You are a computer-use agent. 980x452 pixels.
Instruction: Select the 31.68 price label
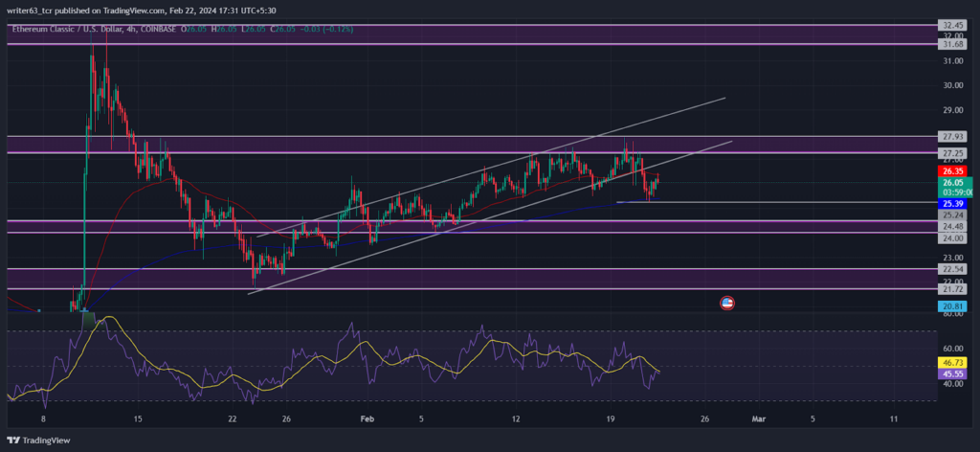952,44
